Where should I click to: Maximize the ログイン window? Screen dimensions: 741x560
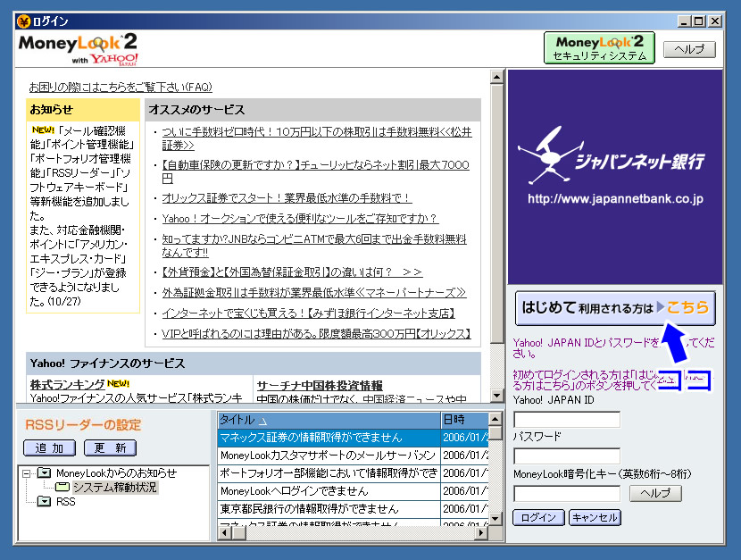coord(699,21)
